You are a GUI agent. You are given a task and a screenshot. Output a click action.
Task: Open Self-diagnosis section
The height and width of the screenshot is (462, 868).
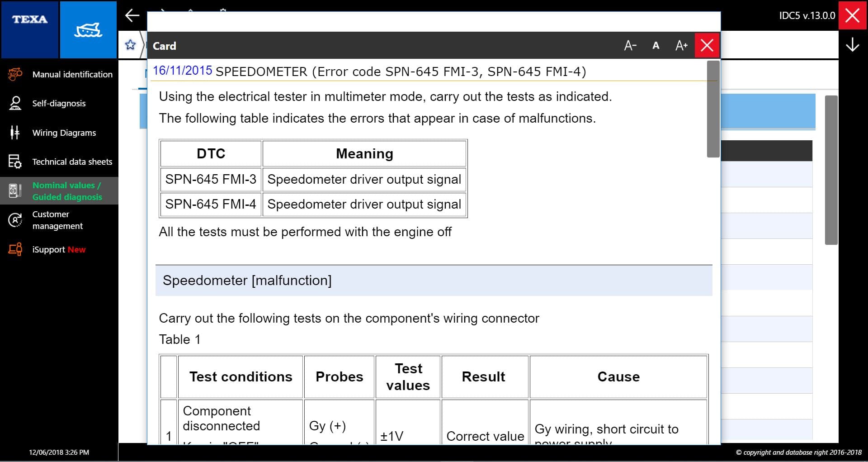click(59, 103)
